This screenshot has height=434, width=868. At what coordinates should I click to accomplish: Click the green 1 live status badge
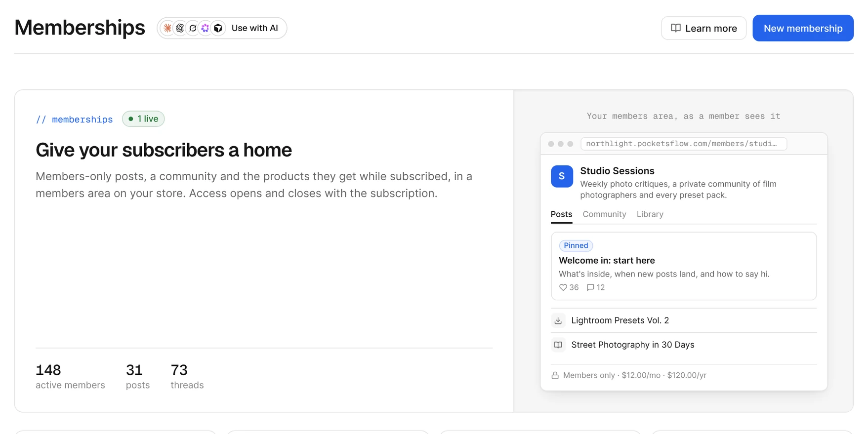click(x=143, y=119)
